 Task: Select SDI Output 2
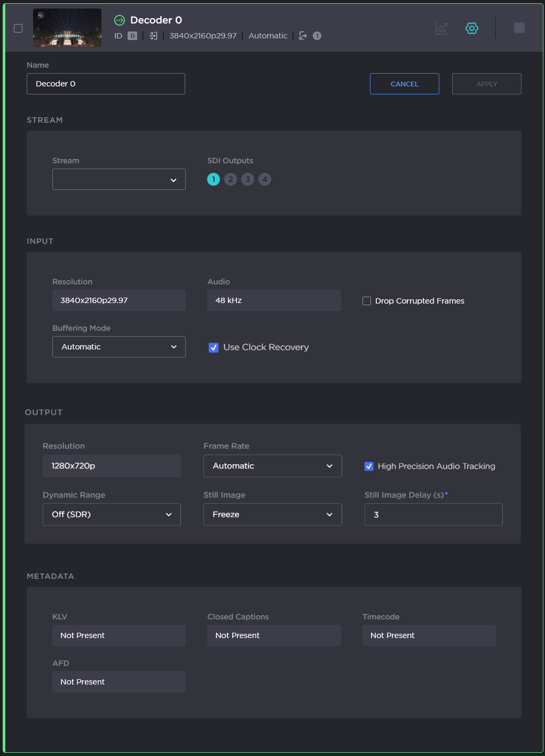point(231,179)
